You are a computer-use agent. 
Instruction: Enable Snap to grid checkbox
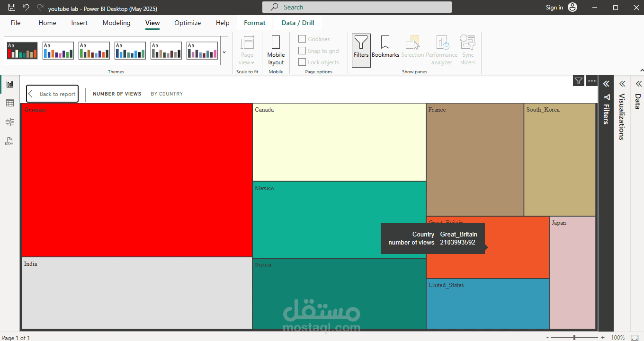(x=302, y=51)
